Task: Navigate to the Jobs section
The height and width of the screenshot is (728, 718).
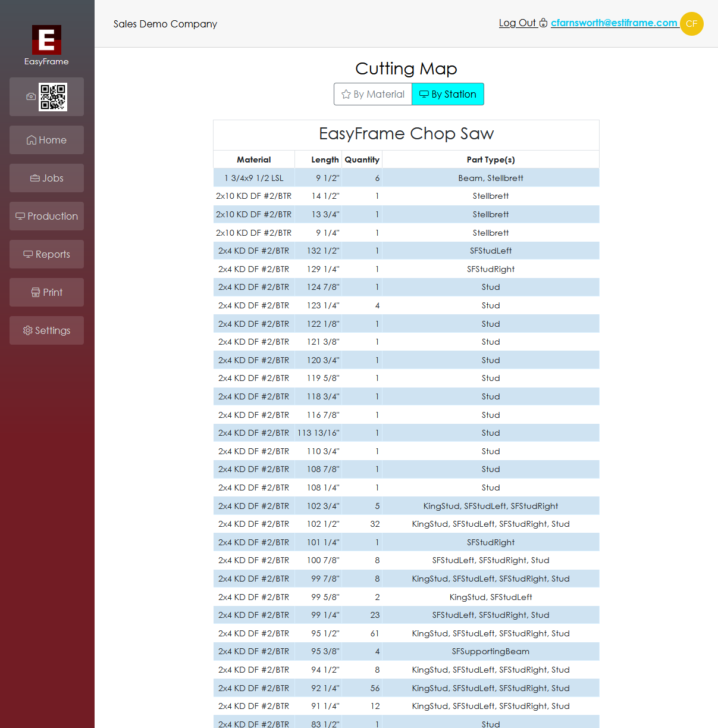Action: coord(46,178)
